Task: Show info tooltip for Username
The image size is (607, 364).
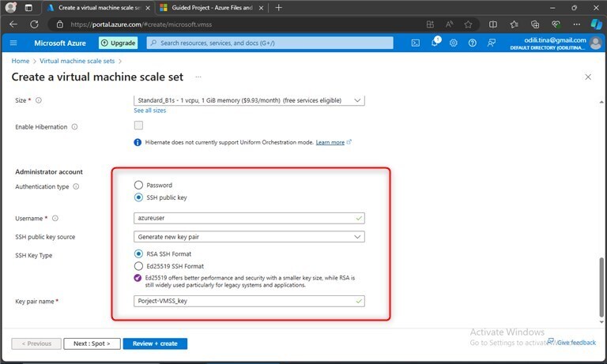Action: point(55,218)
